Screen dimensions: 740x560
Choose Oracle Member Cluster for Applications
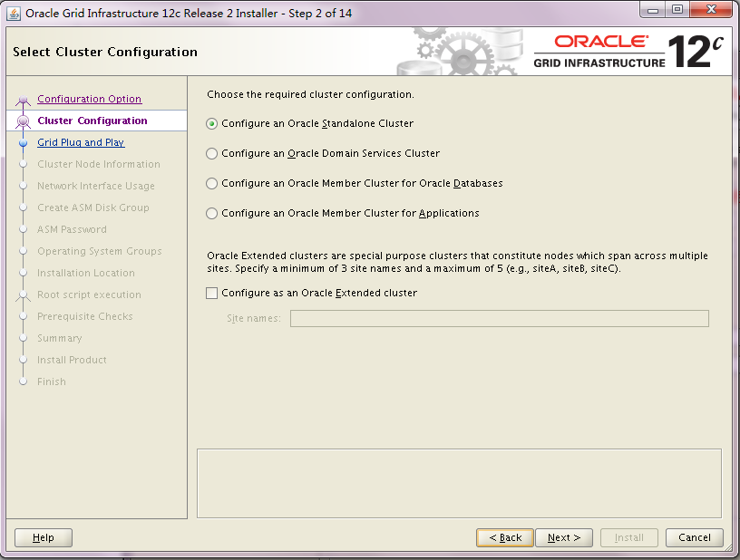(212, 214)
